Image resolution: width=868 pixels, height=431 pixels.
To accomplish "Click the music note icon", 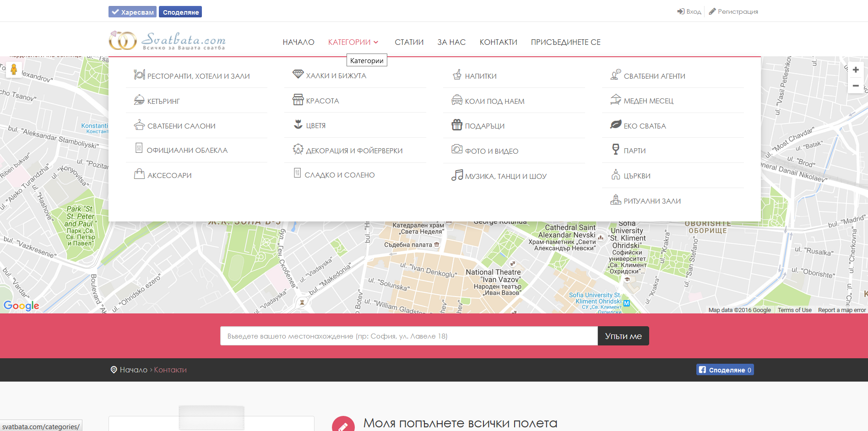I will pyautogui.click(x=457, y=175).
